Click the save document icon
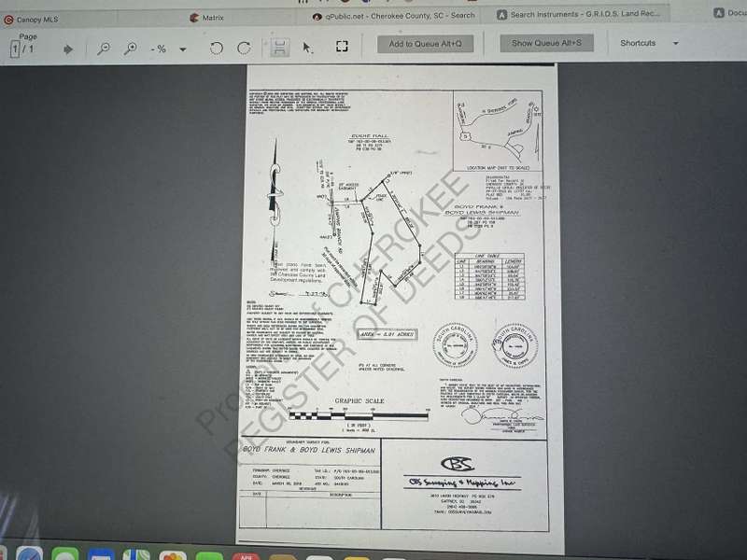747x560 pixels. coord(279,48)
